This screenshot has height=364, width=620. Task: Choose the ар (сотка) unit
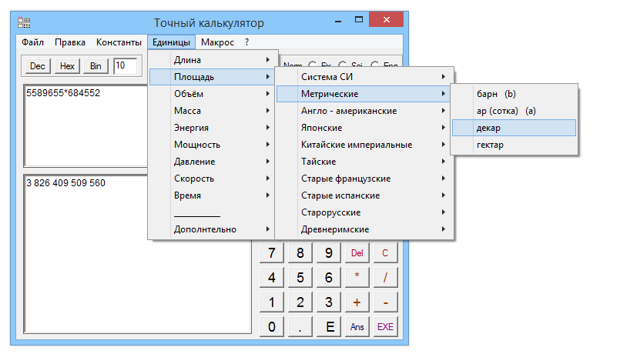coord(514,111)
